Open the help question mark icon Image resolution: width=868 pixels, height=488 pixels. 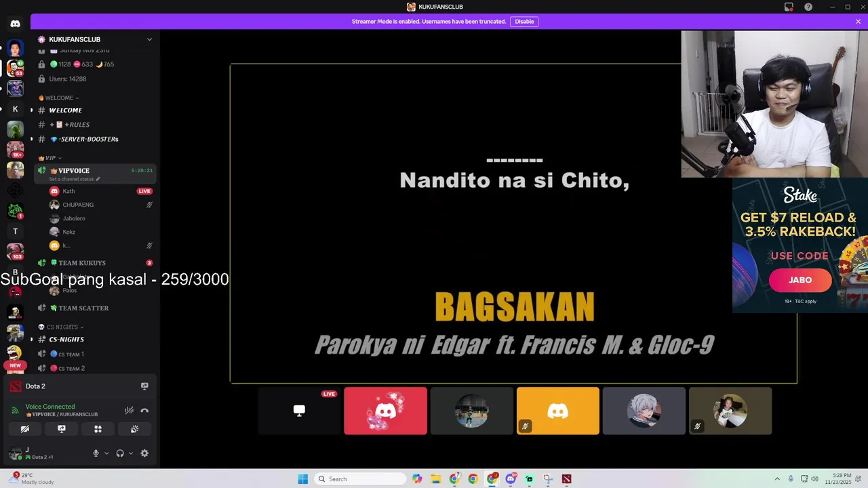point(808,7)
